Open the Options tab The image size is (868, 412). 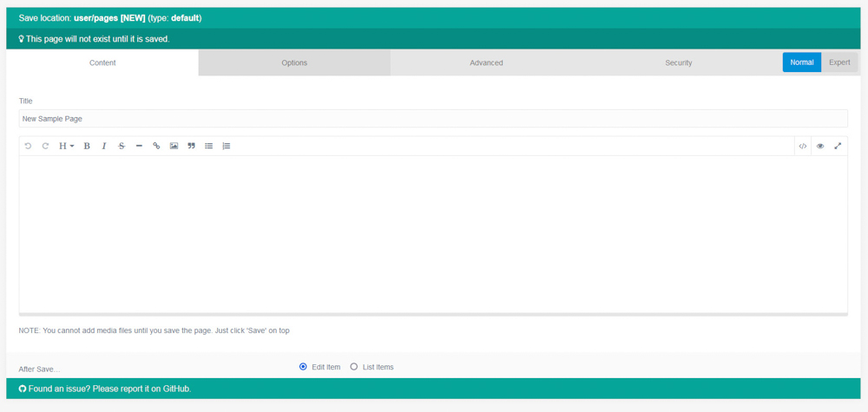point(294,62)
